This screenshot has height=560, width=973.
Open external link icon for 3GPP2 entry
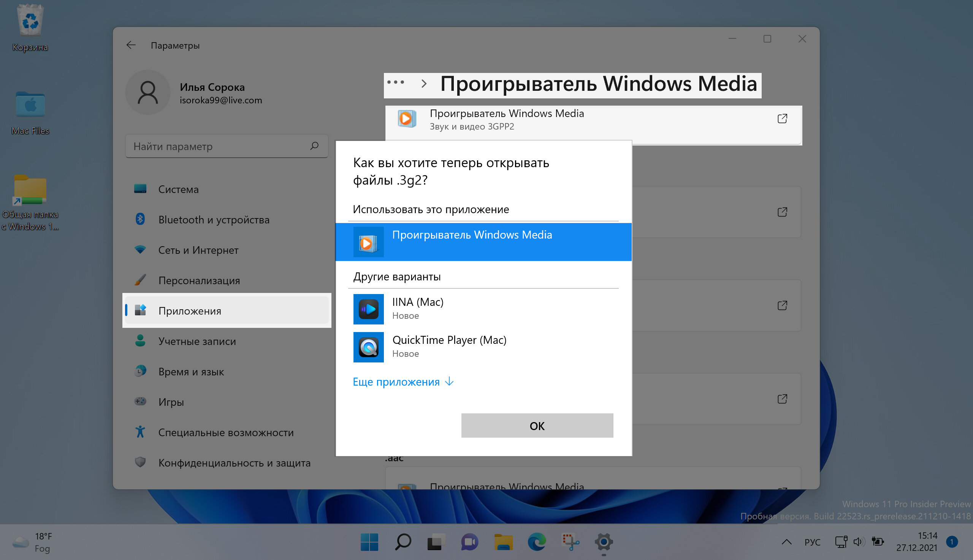(x=782, y=119)
